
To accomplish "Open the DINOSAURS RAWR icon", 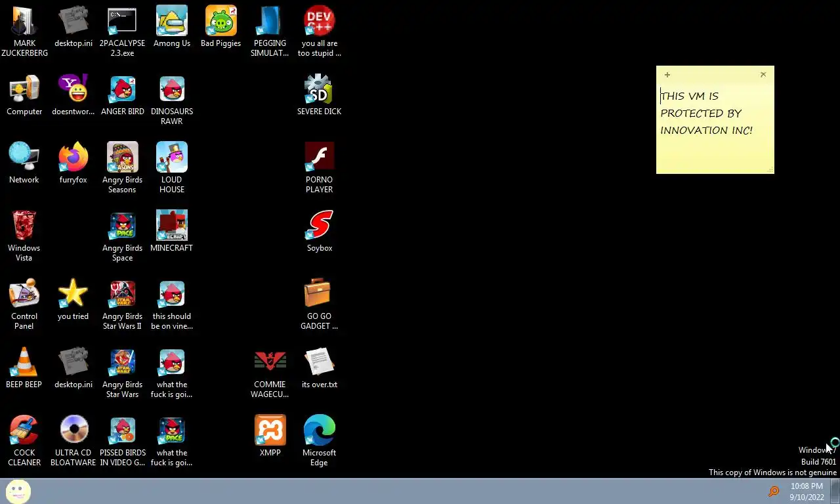I will click(x=172, y=99).
